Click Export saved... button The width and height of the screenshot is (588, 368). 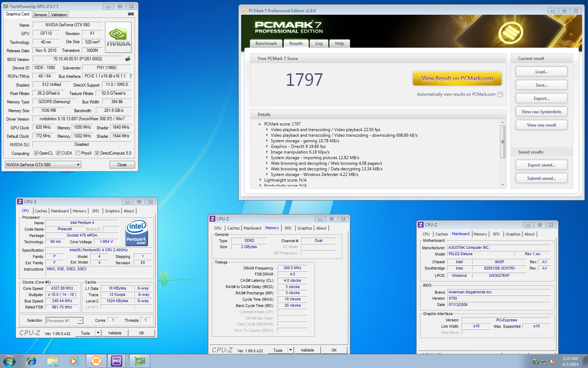541,165
